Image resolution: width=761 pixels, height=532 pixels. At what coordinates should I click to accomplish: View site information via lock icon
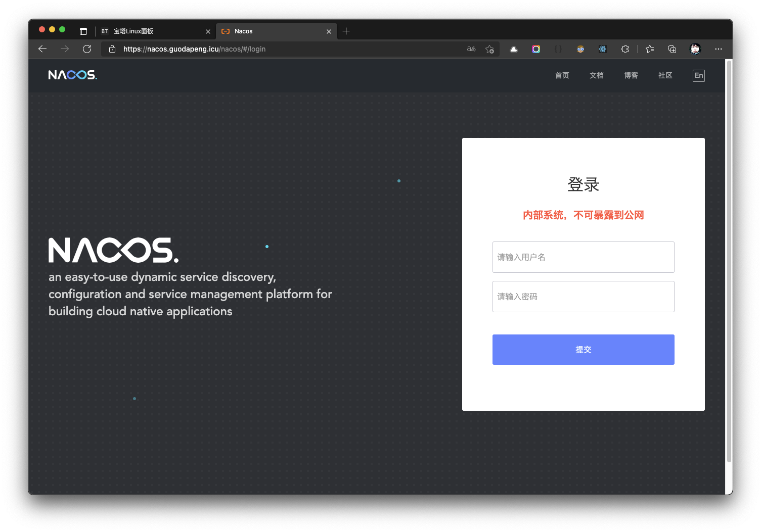(112, 49)
